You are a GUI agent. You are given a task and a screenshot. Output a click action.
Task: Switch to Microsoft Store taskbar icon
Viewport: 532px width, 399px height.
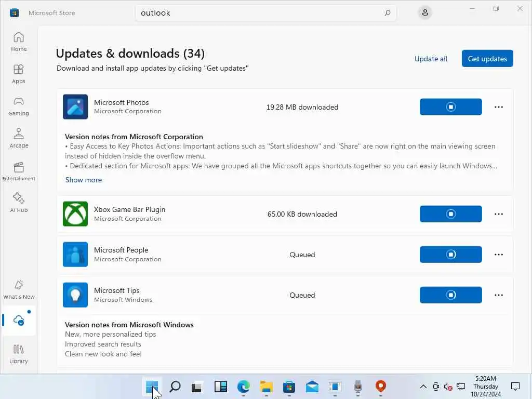pos(289,386)
